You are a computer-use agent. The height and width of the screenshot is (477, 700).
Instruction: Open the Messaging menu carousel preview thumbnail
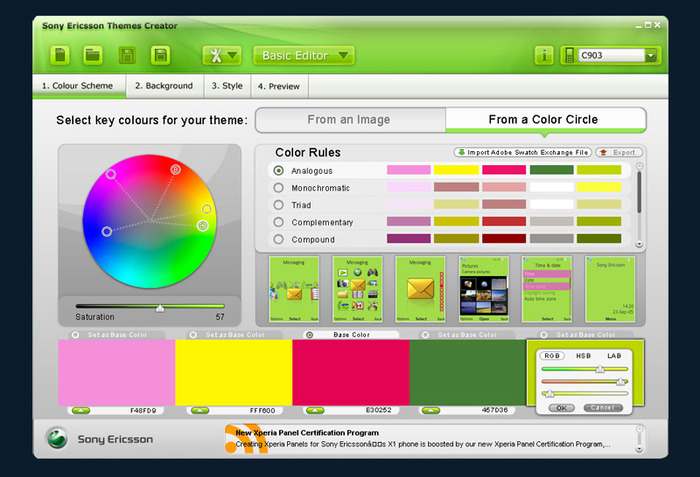(294, 289)
